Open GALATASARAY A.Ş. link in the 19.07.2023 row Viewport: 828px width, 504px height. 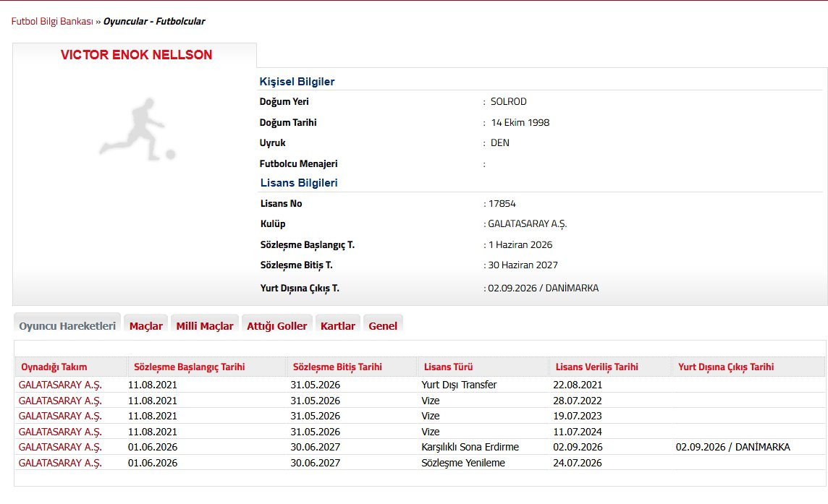coord(60,416)
